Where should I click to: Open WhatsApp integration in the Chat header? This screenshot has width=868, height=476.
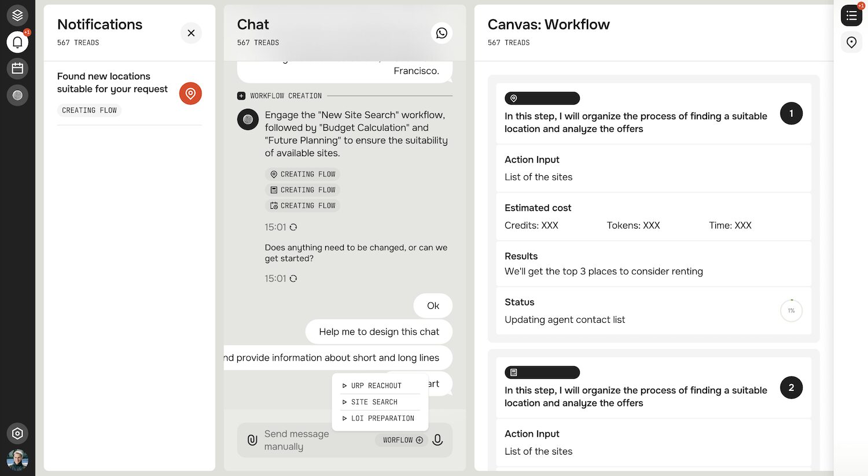click(442, 33)
